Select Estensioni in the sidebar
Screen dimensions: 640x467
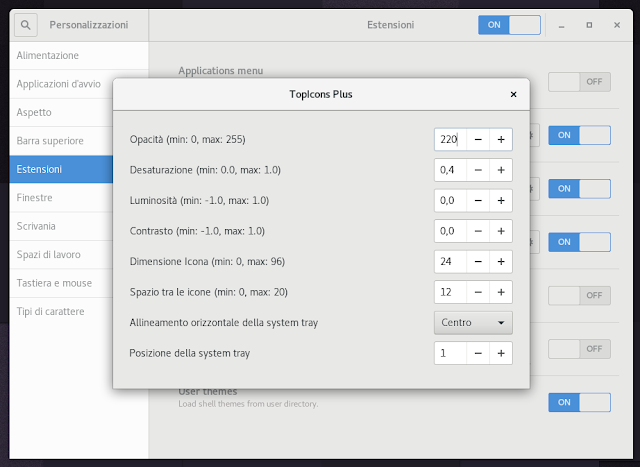point(61,169)
